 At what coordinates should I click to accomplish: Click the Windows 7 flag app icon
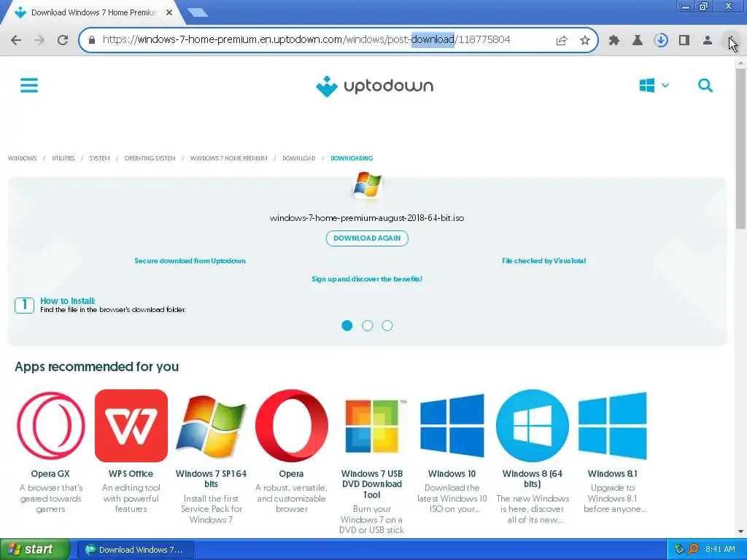click(368, 184)
